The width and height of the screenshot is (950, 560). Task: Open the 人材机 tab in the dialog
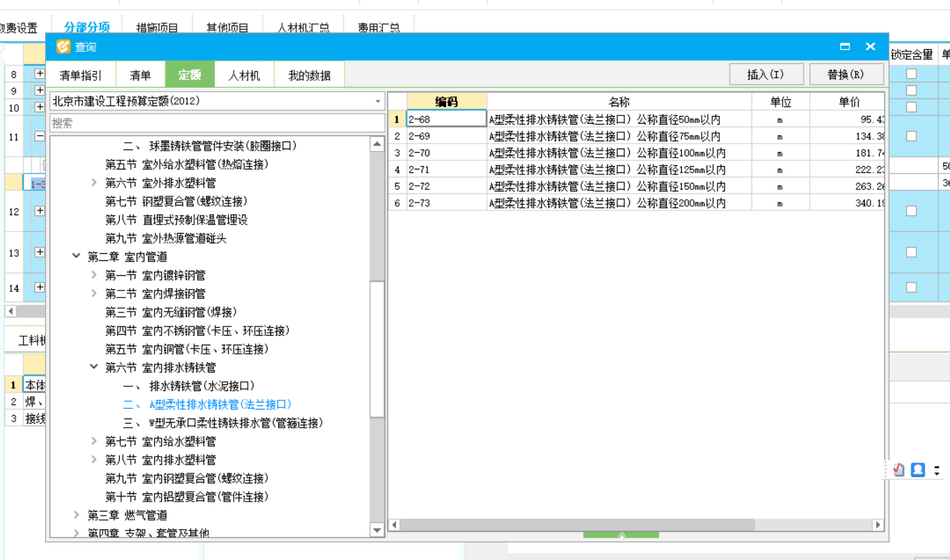(243, 75)
